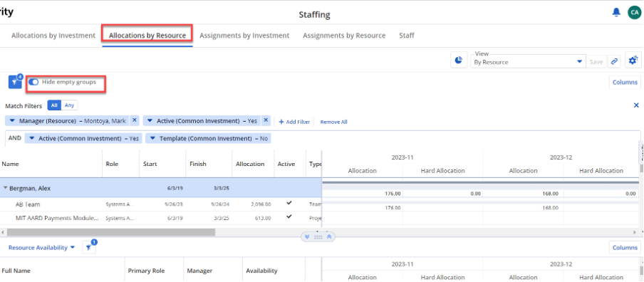This screenshot has width=644, height=282.
Task: Click the vertical scrollbar of the allocation grid
Action: pyautogui.click(x=642, y=169)
